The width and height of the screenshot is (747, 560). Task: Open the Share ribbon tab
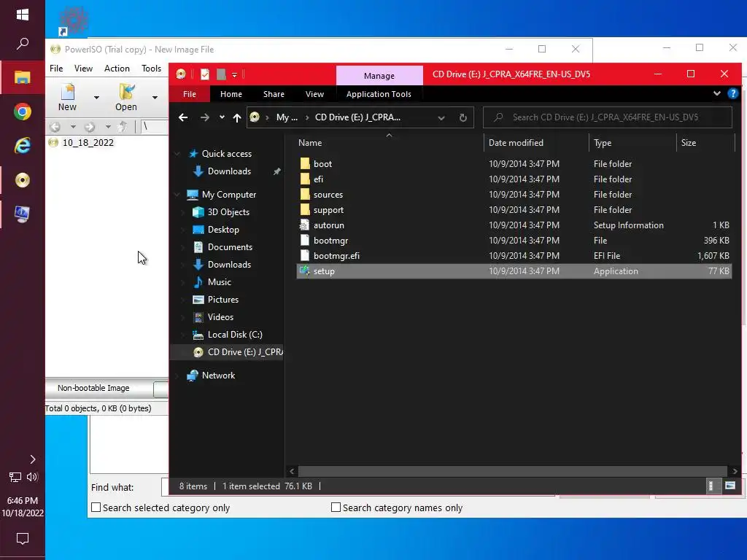[x=274, y=94]
